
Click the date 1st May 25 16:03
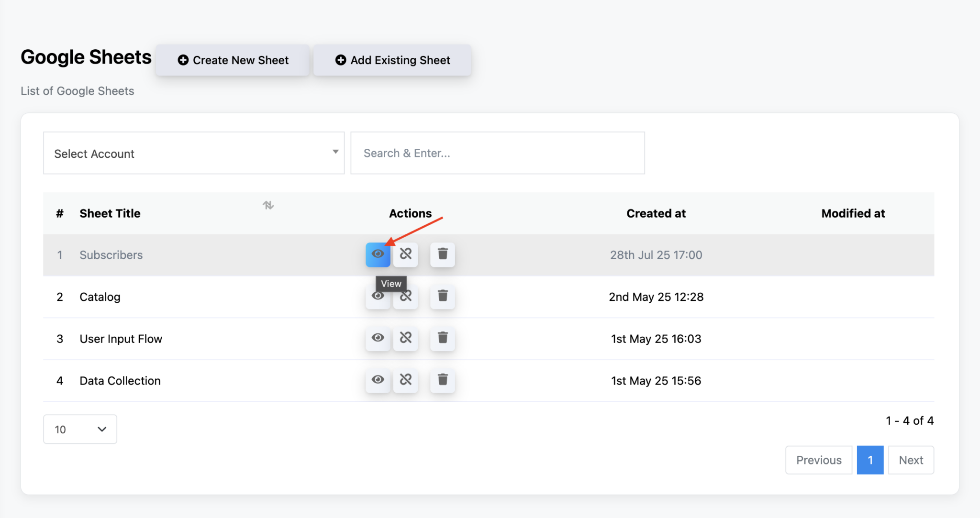(x=656, y=339)
